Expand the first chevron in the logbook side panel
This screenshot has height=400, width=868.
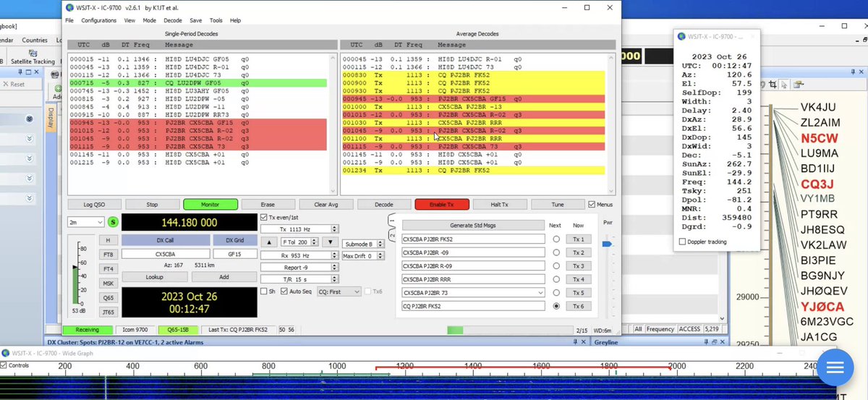[30, 119]
